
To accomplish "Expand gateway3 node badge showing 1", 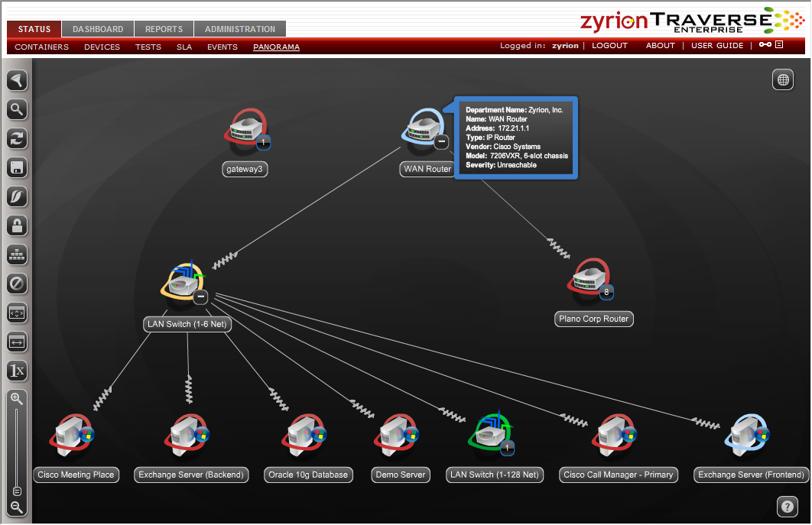I will pyautogui.click(x=263, y=142).
